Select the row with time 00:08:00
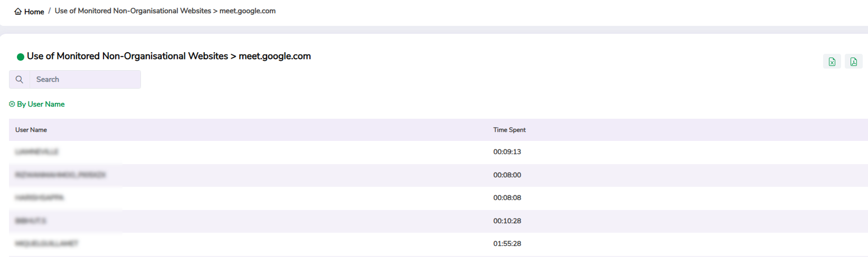Image resolution: width=868 pixels, height=257 pixels. pyautogui.click(x=507, y=175)
